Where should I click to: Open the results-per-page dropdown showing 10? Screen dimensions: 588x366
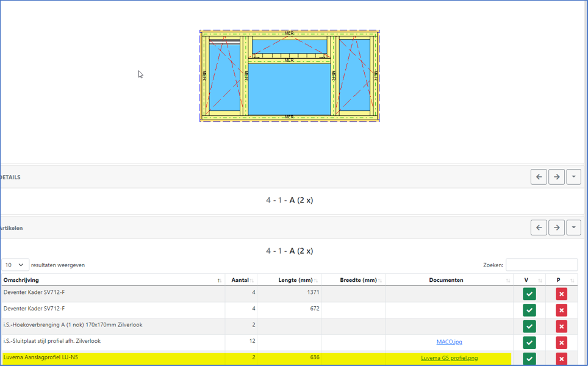tap(15, 265)
